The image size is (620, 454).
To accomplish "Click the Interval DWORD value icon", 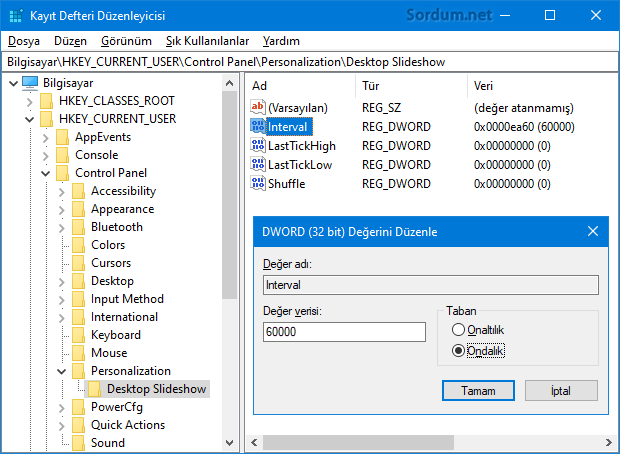I will point(258,126).
